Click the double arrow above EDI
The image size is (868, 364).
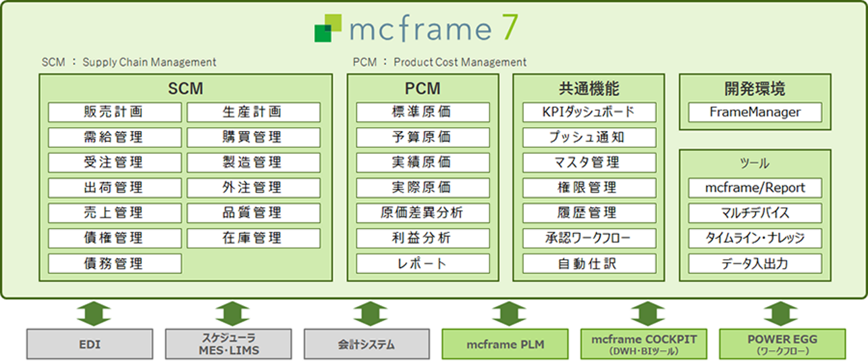93,313
